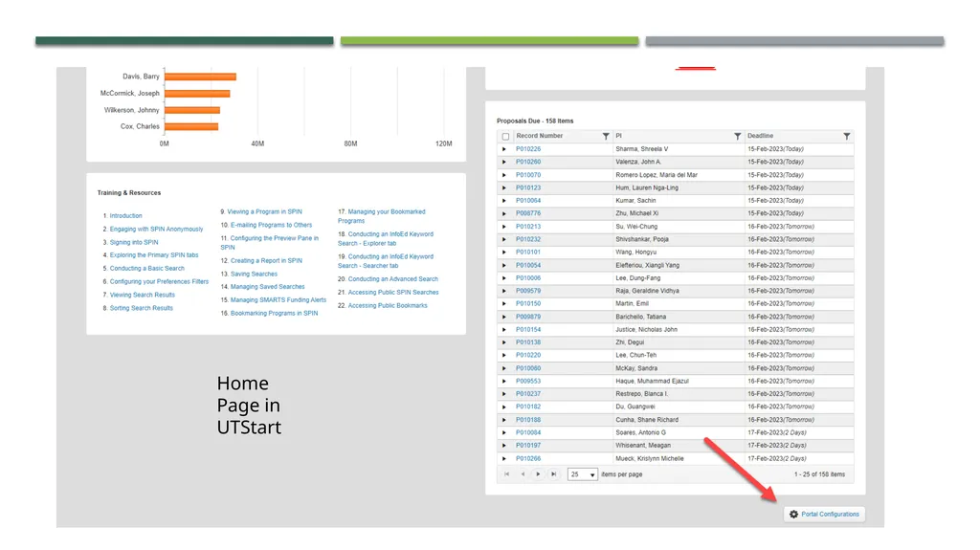Open Managing SMARTS Funding Alerts link
The width and height of the screenshot is (980, 550).
pyautogui.click(x=278, y=300)
